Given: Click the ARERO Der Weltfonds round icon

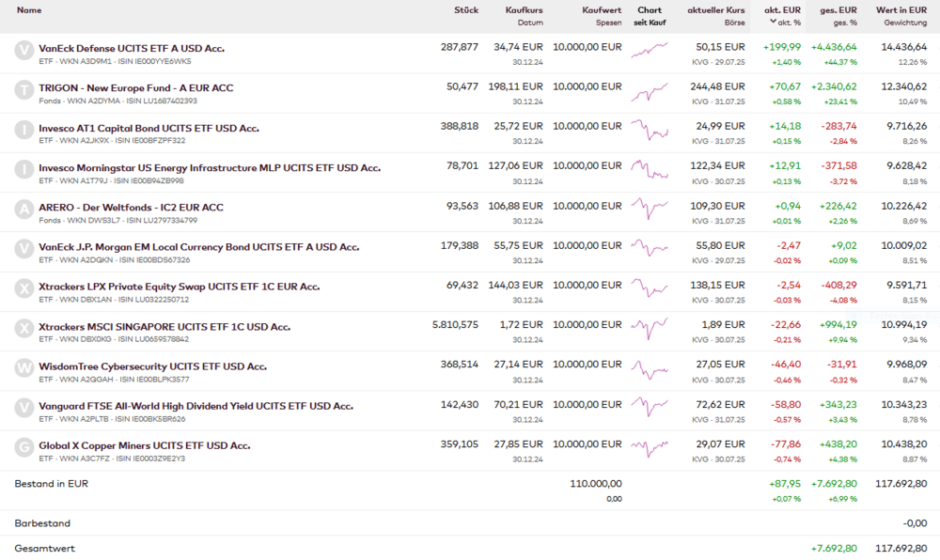Looking at the screenshot, I should point(24,210).
